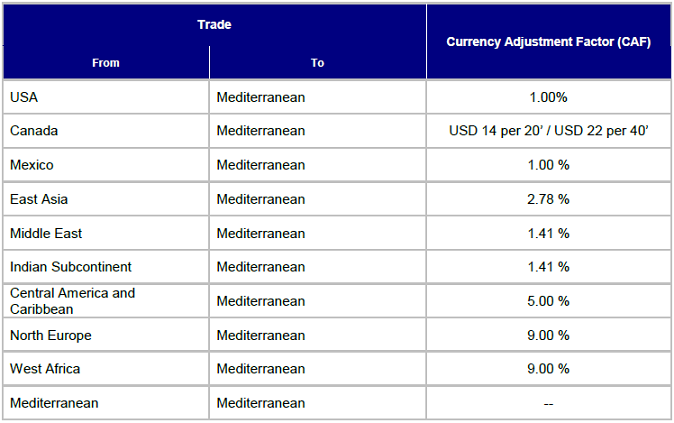This screenshot has height=423, width=674.
Task: Select the From column header
Action: [106, 63]
